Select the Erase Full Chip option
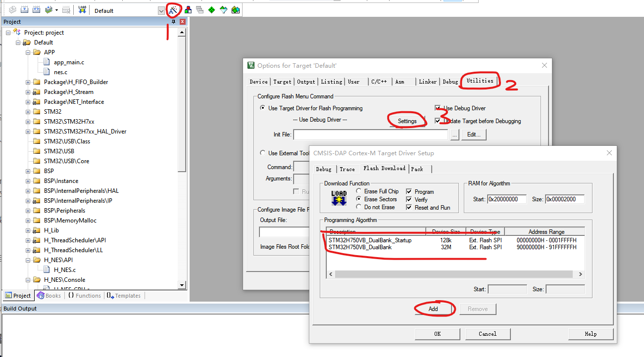This screenshot has height=357, width=644. (x=358, y=191)
